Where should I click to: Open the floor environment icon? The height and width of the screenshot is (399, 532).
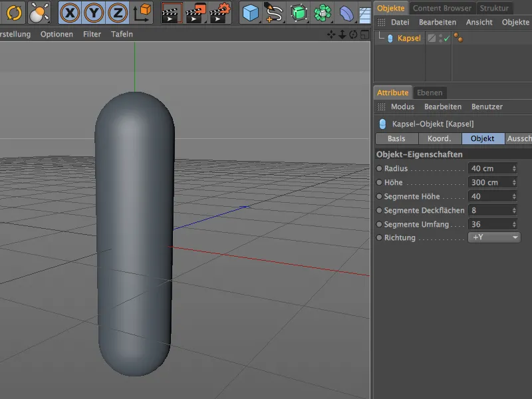(x=364, y=13)
